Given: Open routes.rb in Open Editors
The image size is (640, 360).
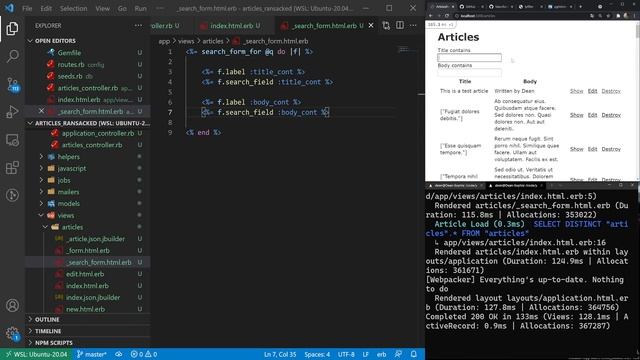Looking at the screenshot, I should [71, 64].
